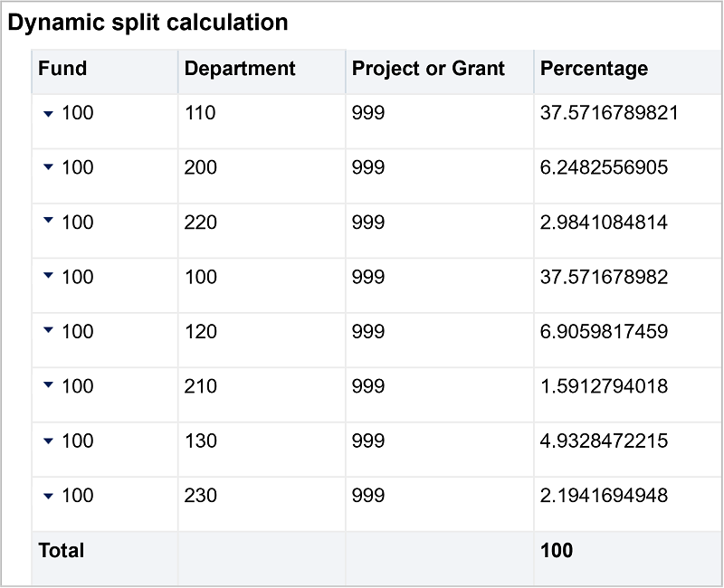Expand the row for Department 130
The height and width of the screenshot is (588, 724).
pos(47,441)
